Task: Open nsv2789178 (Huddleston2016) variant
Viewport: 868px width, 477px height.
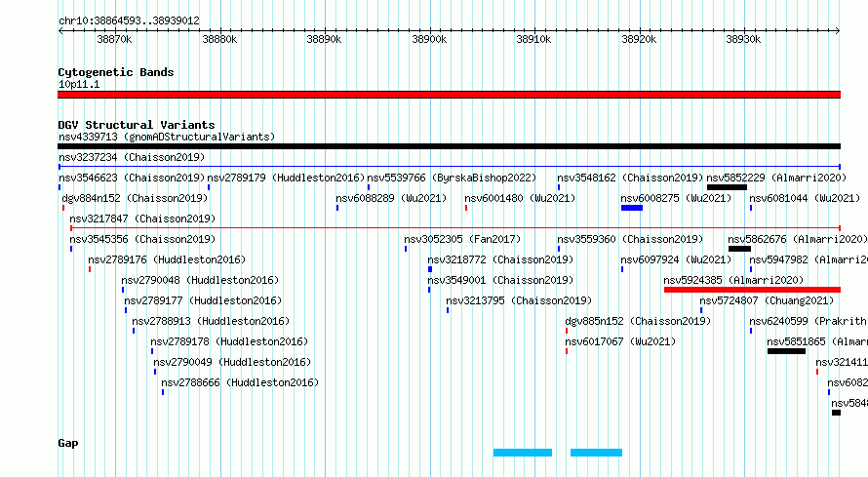Action: (229, 341)
